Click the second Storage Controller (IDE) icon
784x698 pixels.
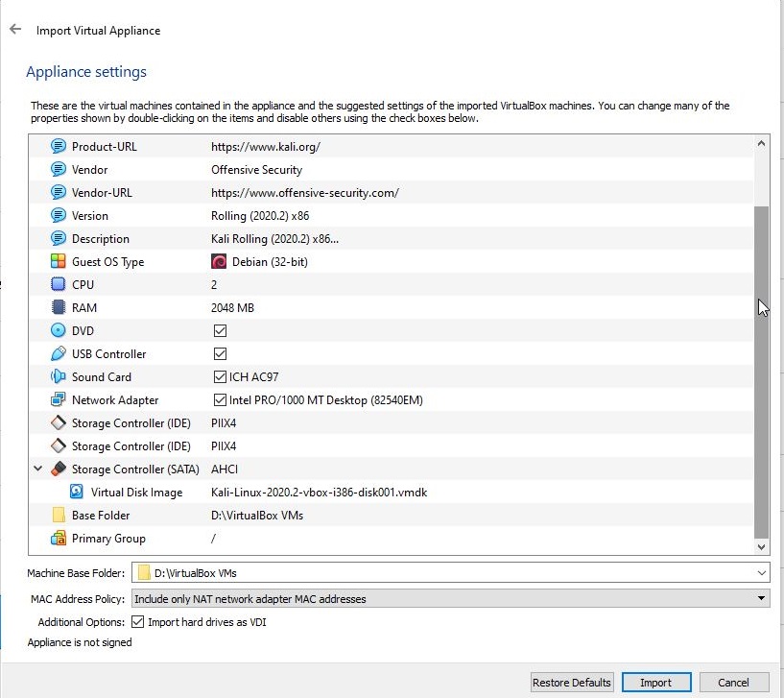click(58, 445)
